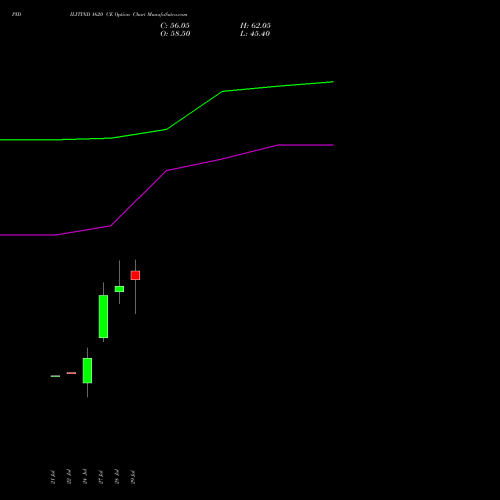This screenshot has width=500, height=500.
Task: Click the 29 Jul date label
Action: pyautogui.click(x=133, y=477)
